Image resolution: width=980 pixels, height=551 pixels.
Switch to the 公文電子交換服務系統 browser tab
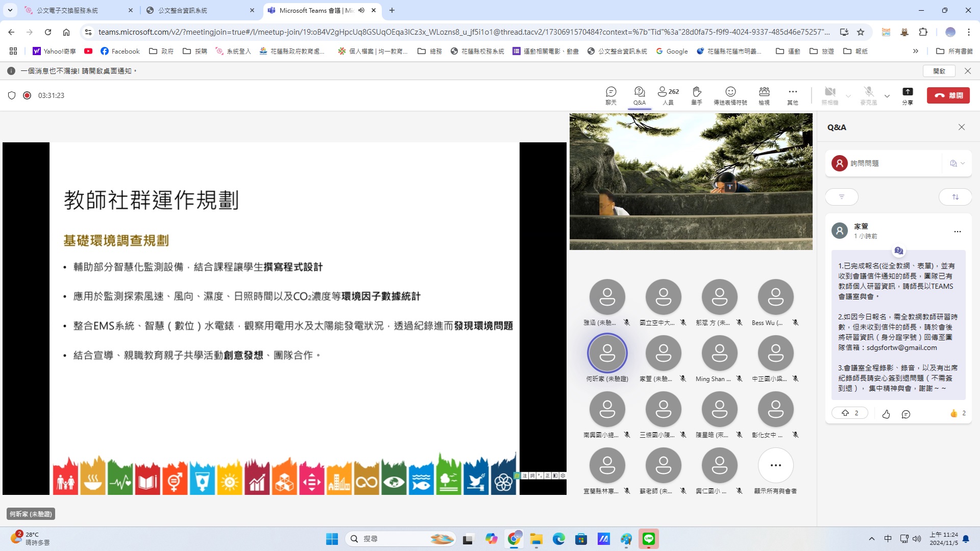[67, 10]
